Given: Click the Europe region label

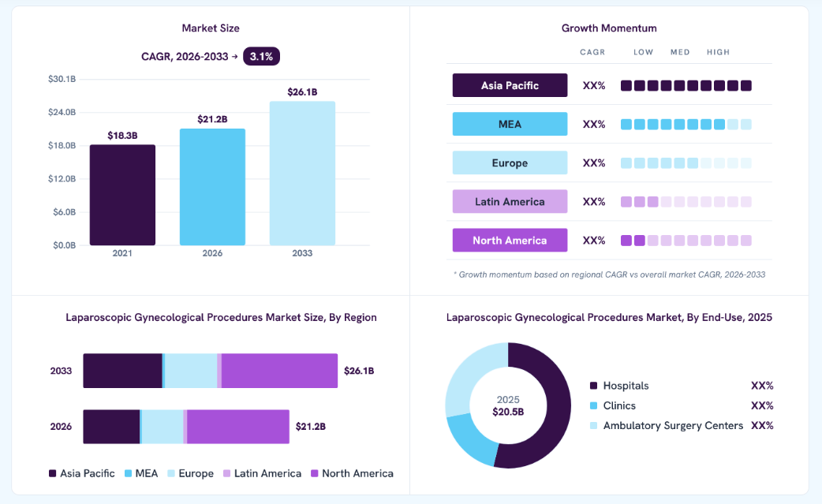Looking at the screenshot, I should pyautogui.click(x=510, y=163).
